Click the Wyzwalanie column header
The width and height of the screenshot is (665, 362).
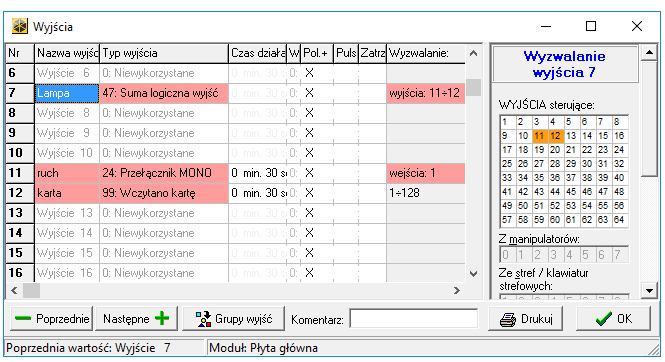426,53
